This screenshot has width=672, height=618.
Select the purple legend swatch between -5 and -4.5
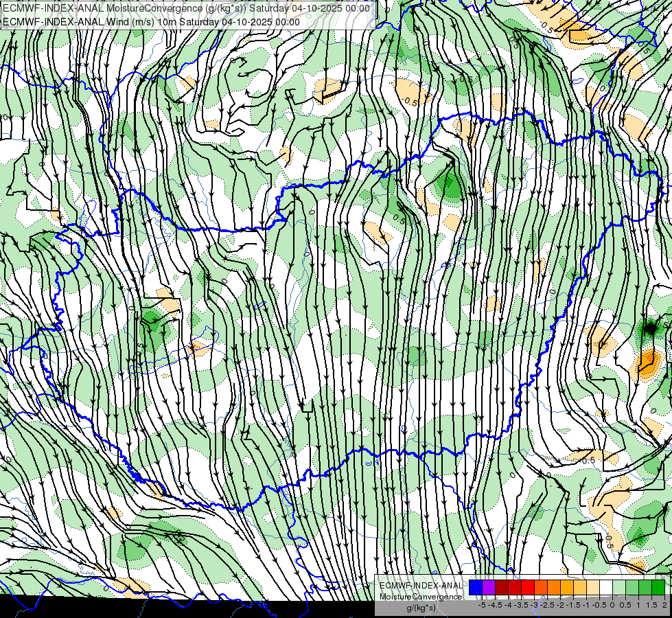[x=489, y=588]
